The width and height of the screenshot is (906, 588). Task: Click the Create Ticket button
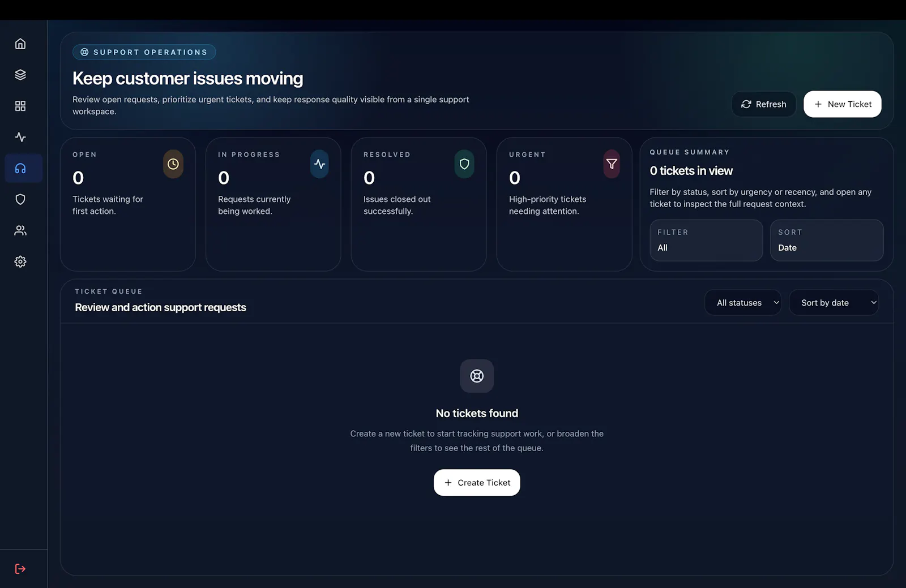click(x=477, y=483)
